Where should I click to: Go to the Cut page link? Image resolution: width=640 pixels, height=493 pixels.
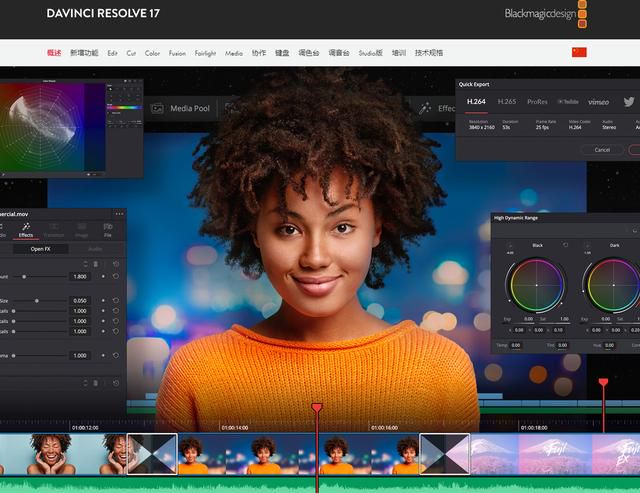[131, 53]
